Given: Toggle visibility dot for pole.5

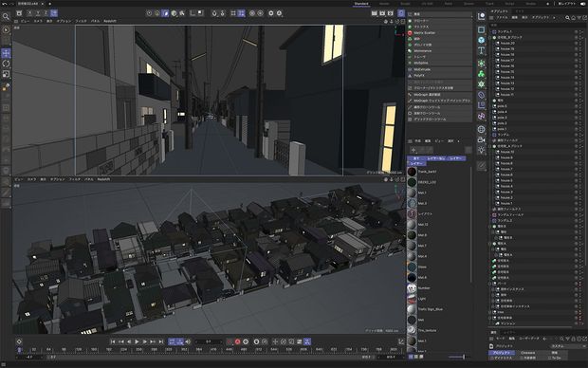Looking at the screenshot, I should click(x=577, y=106).
